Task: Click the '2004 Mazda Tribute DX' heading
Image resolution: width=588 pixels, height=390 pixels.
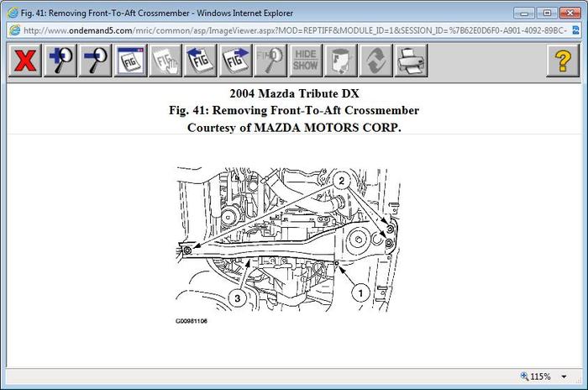Action: tap(294, 93)
